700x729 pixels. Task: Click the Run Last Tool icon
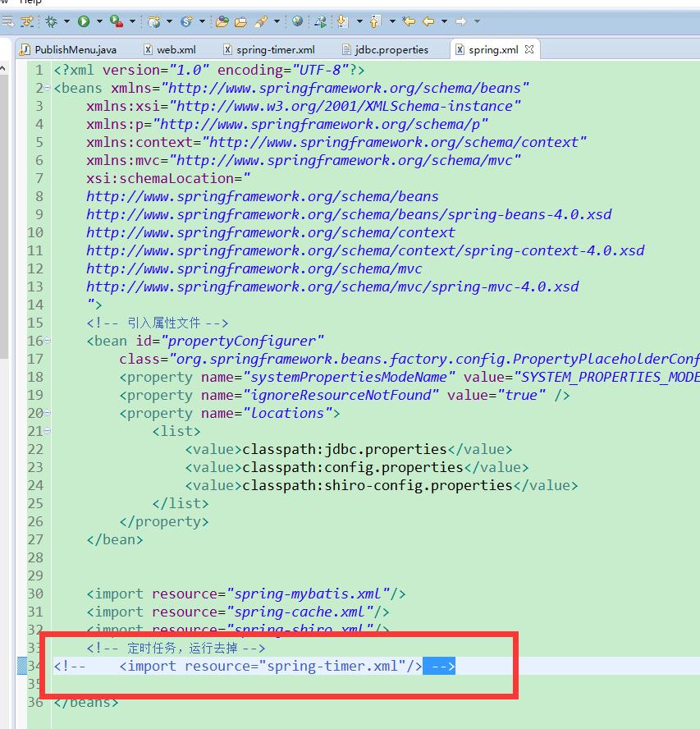116,21
